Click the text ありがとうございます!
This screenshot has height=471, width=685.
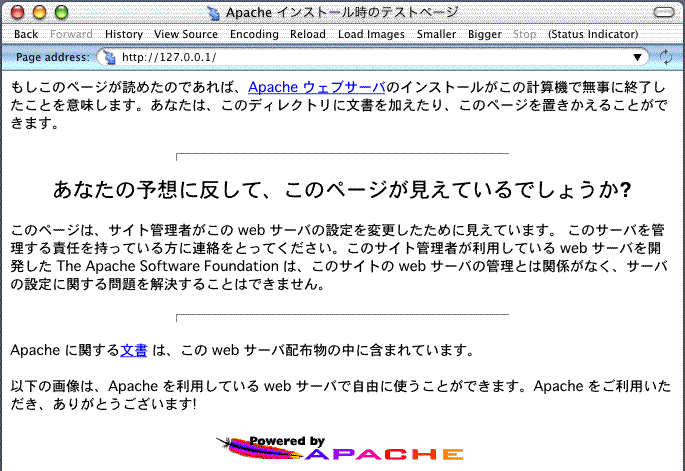[x=125, y=404]
